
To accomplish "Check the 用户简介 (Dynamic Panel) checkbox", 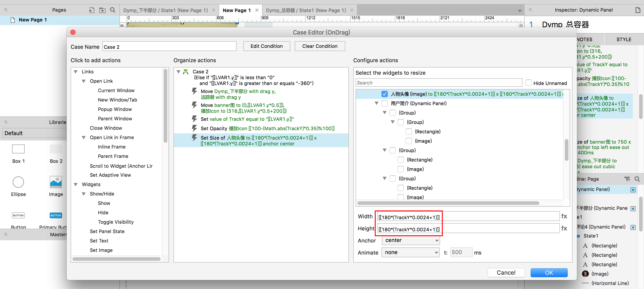I will [x=385, y=103].
